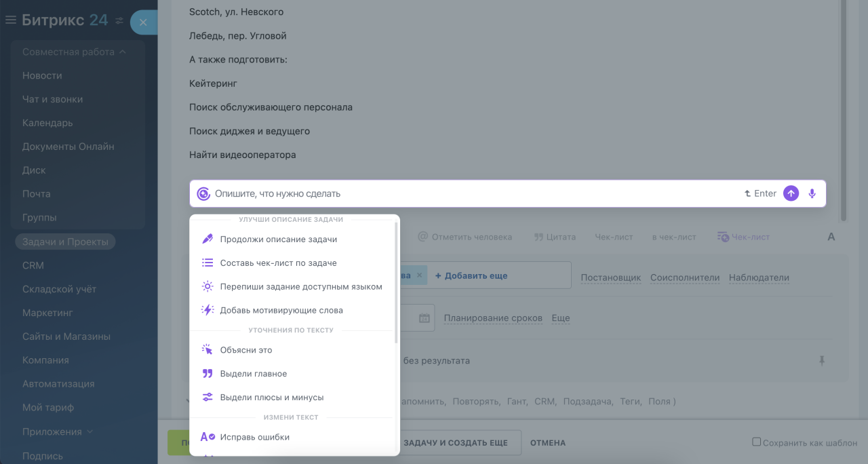Screen dimensions: 868x464
Task: Select "Составь чек-лист по задаче" menu item
Action: (278, 263)
